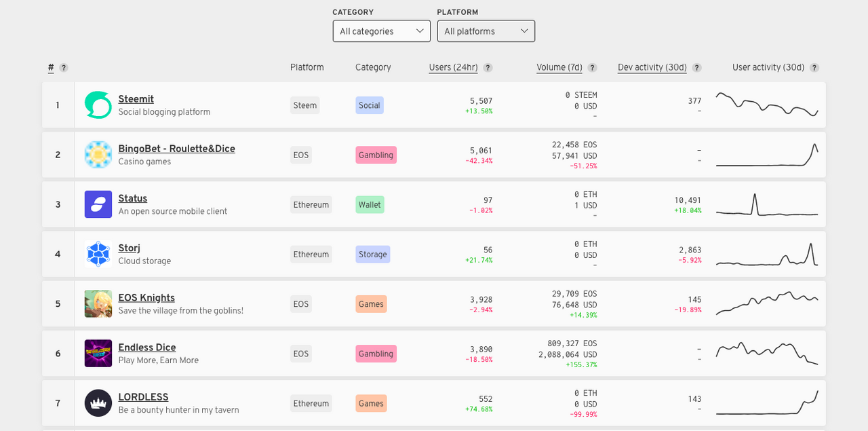Open the All categories dropdown
This screenshot has width=868, height=431.
coord(382,31)
